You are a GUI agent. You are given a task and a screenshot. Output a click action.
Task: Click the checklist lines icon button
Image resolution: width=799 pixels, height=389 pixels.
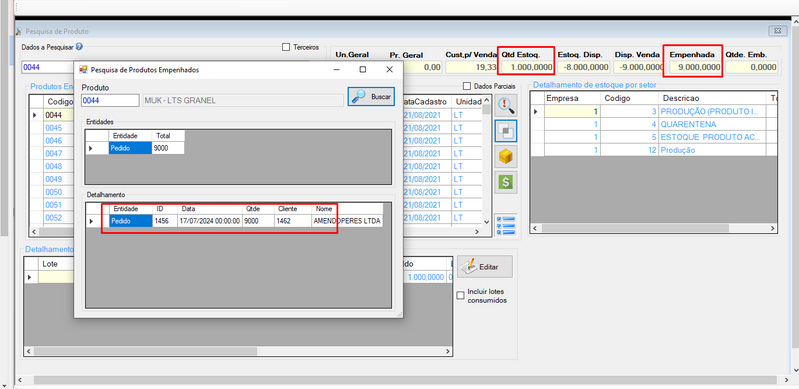[505, 225]
